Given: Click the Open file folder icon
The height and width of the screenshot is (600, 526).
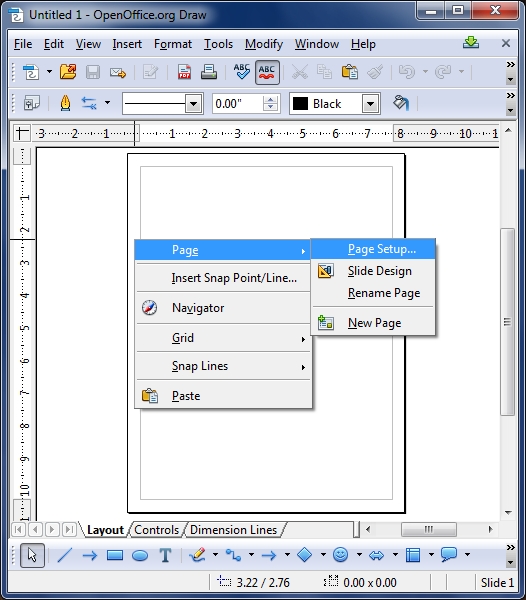Looking at the screenshot, I should pos(68,72).
